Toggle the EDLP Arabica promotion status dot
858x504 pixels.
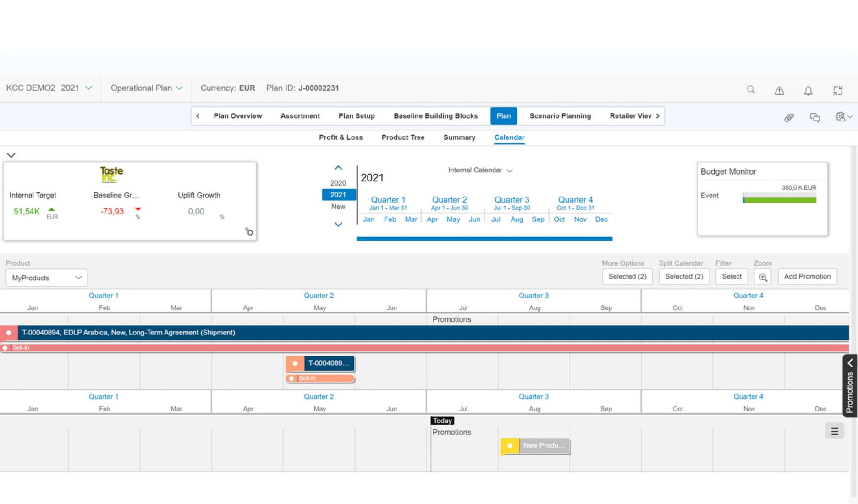coord(9,333)
